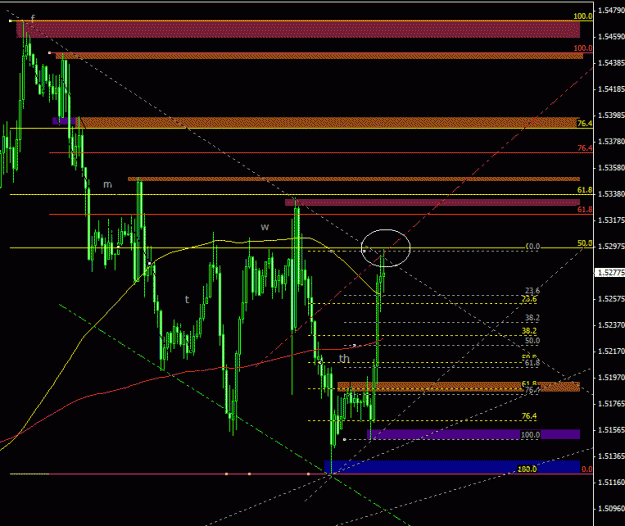Select the red 0.0 label at the bottom right
625x526 pixels.
[x=587, y=469]
